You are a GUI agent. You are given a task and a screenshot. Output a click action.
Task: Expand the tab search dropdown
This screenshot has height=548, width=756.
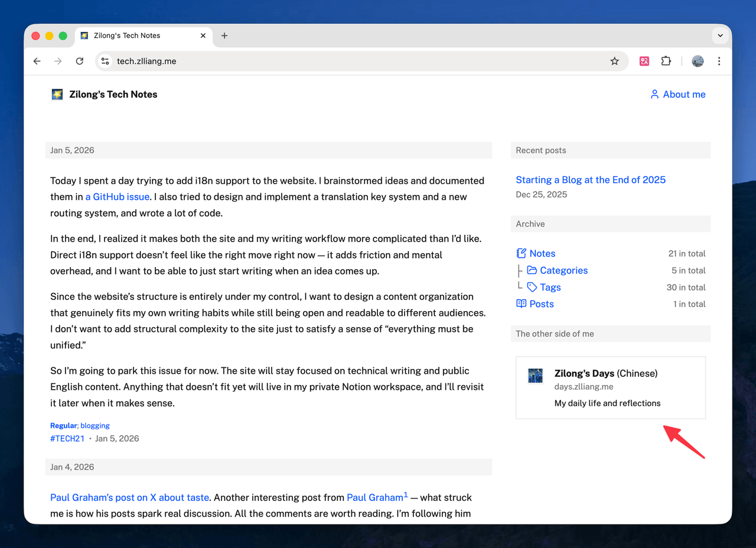pos(720,35)
